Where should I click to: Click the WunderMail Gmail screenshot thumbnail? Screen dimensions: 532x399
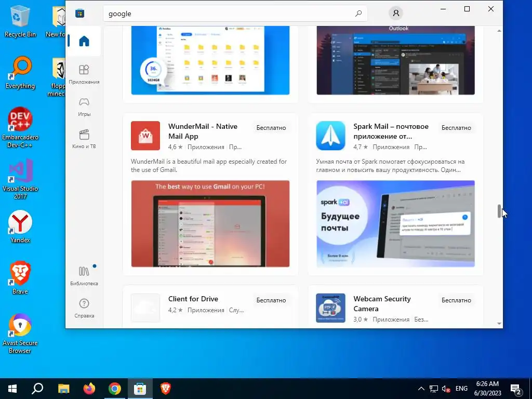tap(210, 223)
